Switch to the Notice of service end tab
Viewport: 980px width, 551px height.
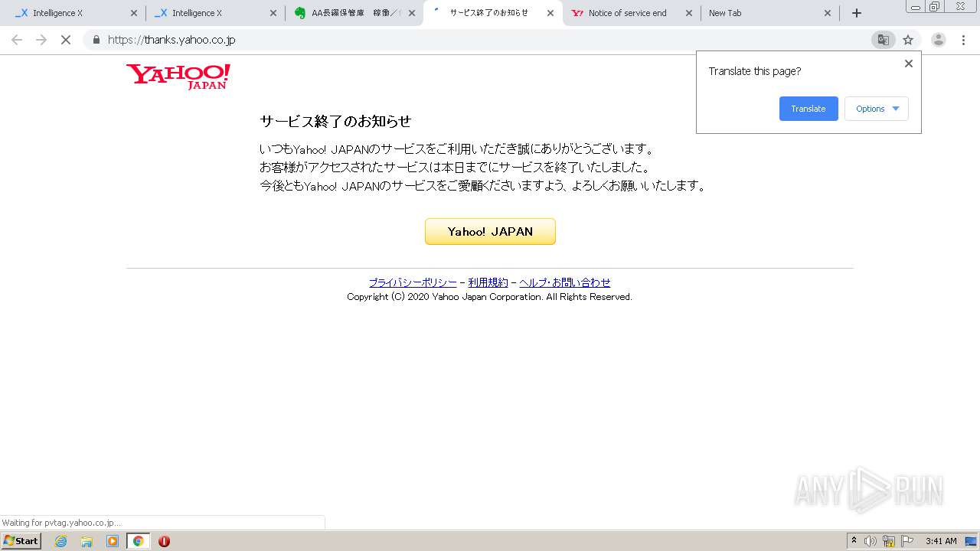click(x=630, y=13)
